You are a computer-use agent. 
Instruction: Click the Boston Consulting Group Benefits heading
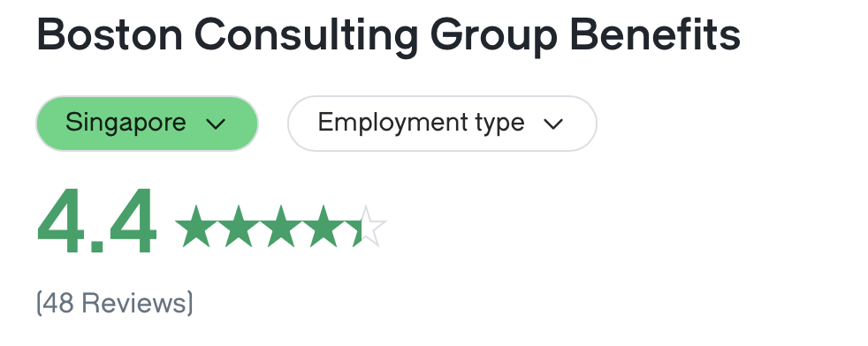pos(389,36)
